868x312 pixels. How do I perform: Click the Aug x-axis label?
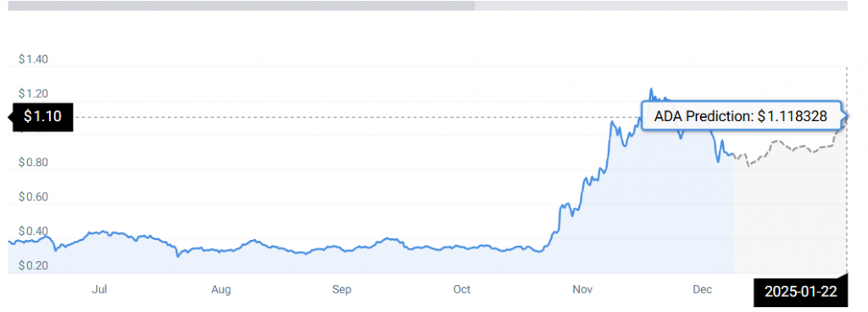[x=220, y=289]
